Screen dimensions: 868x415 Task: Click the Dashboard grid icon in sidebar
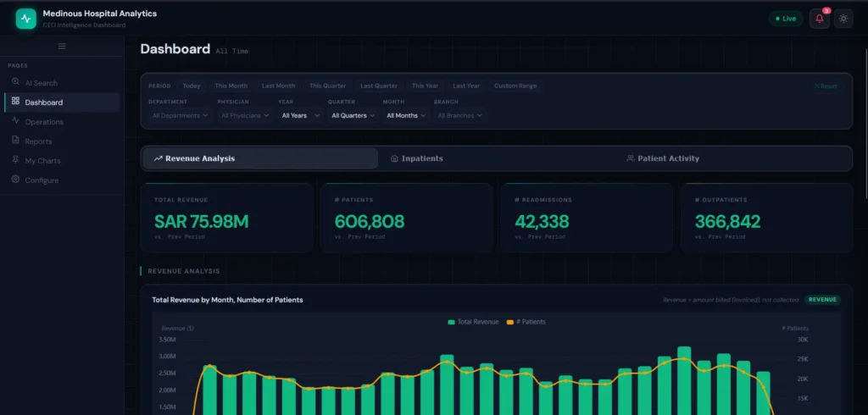point(15,102)
